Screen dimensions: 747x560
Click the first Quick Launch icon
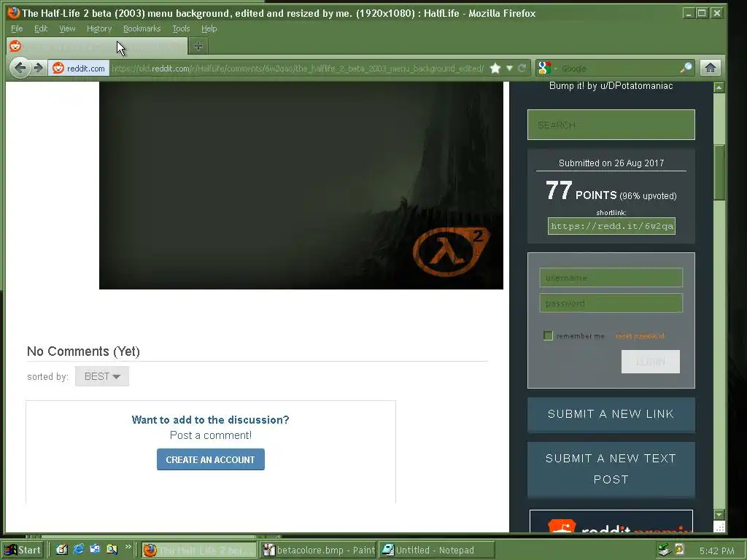(x=62, y=550)
